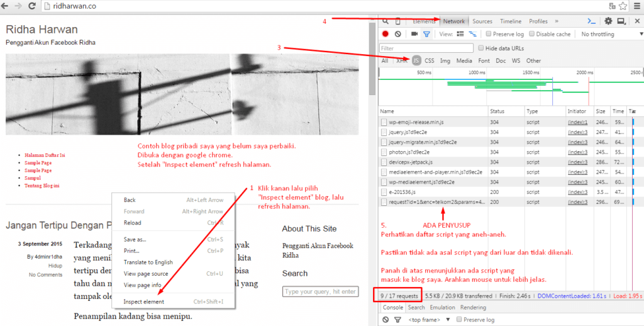
Task: Toggle the network filter funnel icon
Action: (x=426, y=34)
